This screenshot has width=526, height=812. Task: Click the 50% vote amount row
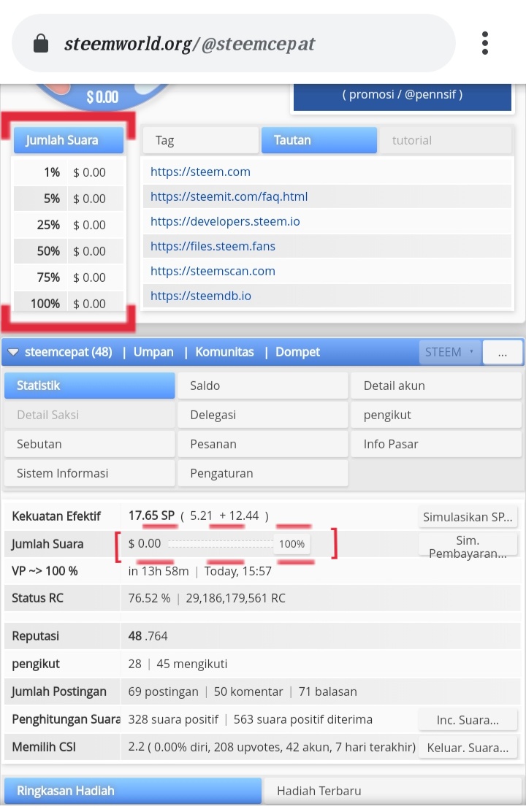pos(69,251)
